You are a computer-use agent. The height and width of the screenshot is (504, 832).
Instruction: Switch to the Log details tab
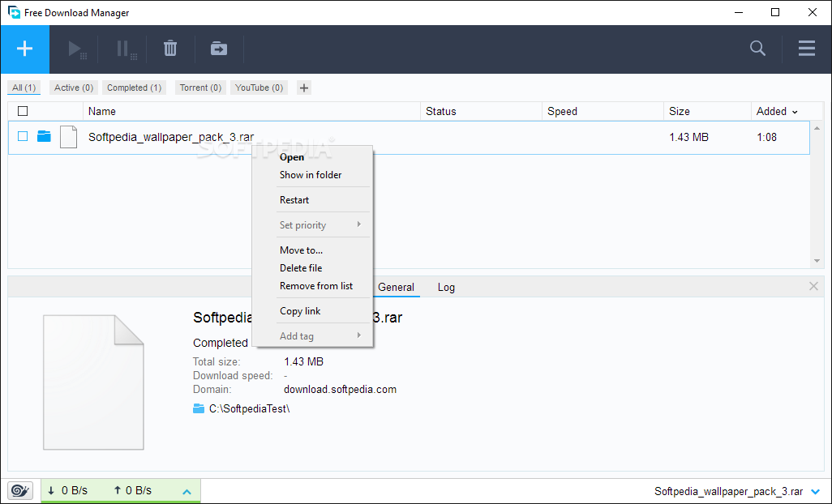tap(446, 287)
